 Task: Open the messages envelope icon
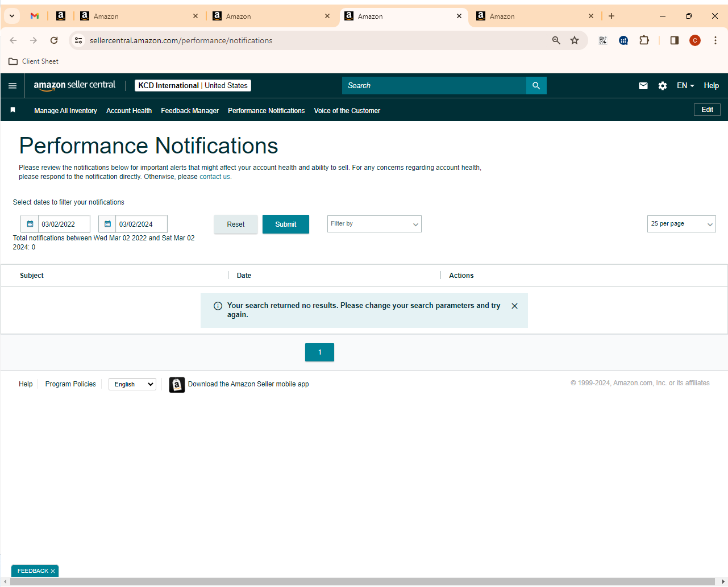tap(643, 86)
